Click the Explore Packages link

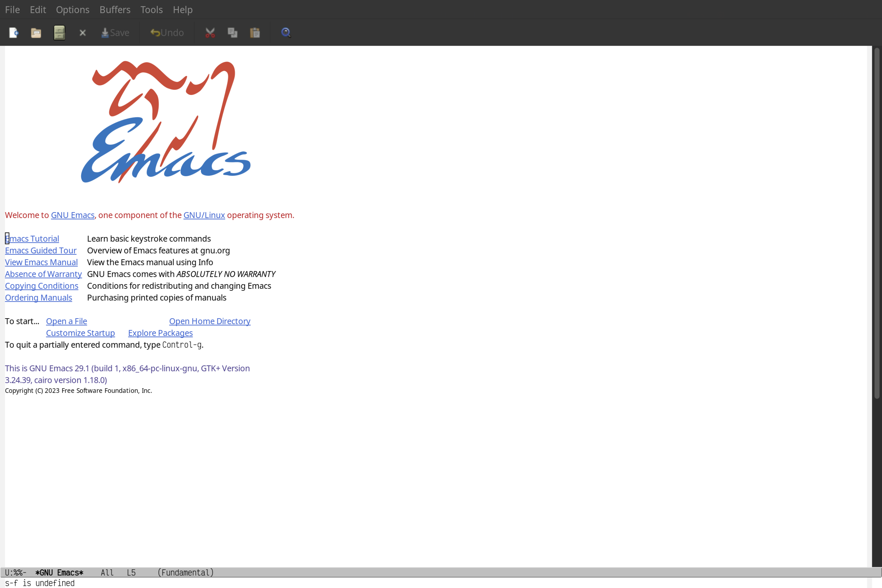coord(160,333)
